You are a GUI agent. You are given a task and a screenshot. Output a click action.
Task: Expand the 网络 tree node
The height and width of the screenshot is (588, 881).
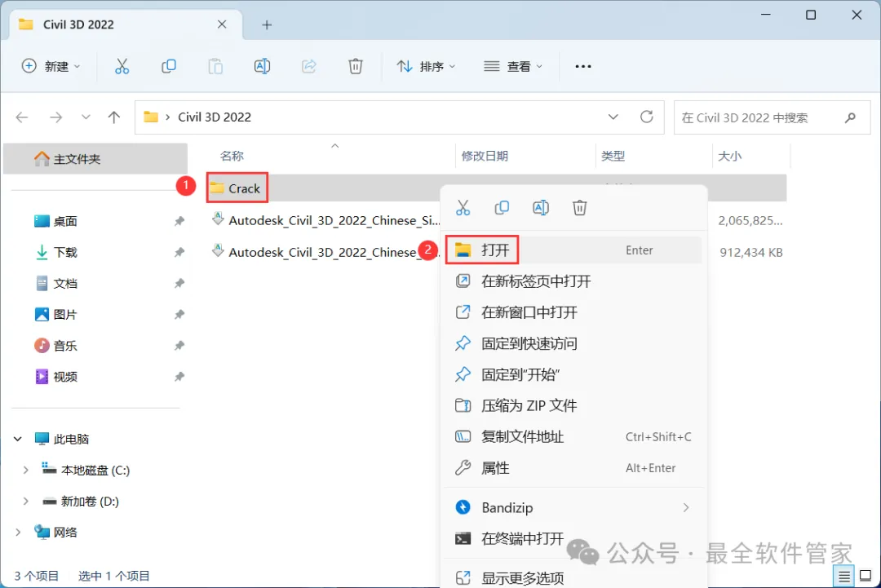[18, 532]
